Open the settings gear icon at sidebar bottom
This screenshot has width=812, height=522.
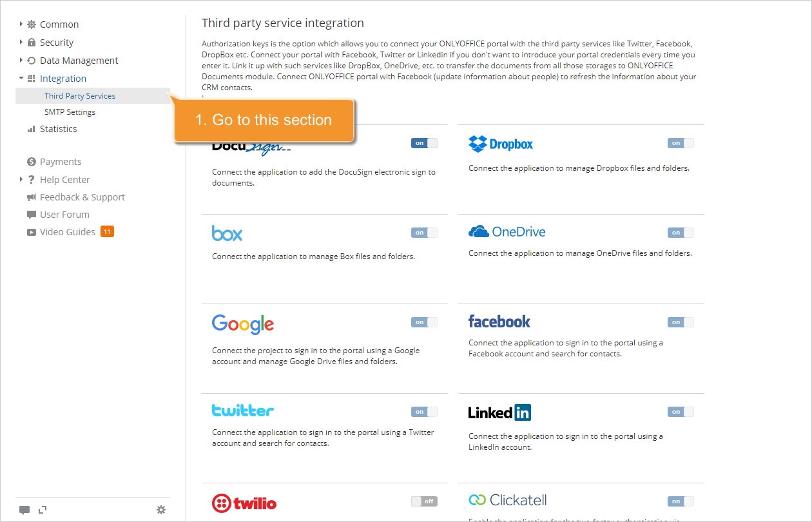coord(161,510)
